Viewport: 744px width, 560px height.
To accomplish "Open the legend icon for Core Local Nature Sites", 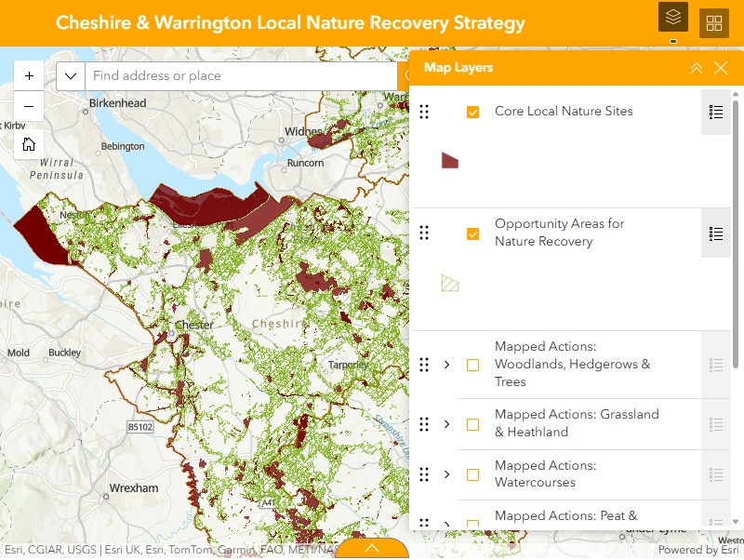I will (x=716, y=112).
